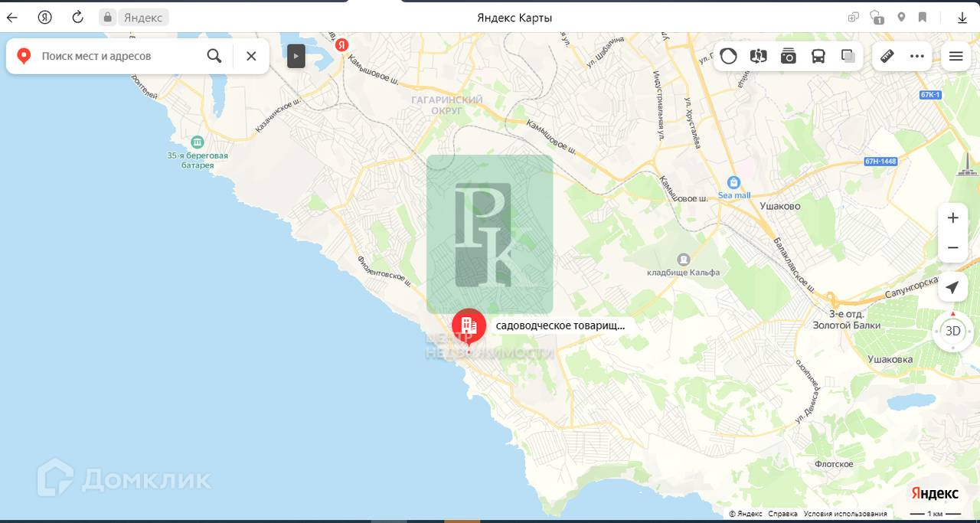The image size is (980, 523).
Task: Reload the page in browser
Action: click(x=77, y=17)
